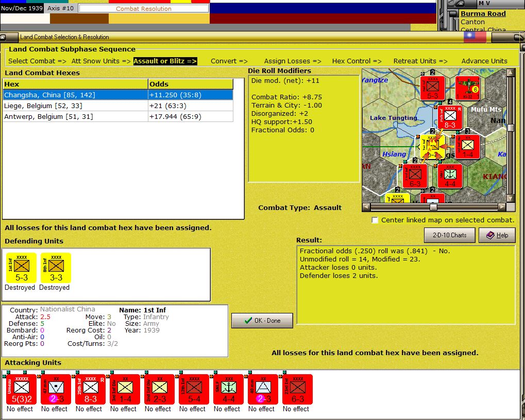The image size is (525, 420).
Task: Click the Combat Resolution phase field
Action: (144, 9)
